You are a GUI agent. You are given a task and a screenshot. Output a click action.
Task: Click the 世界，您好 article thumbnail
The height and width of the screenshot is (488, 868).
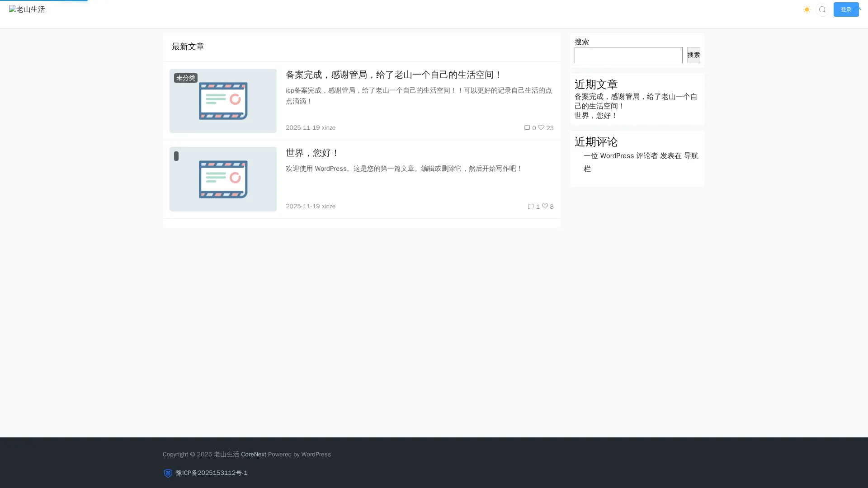coord(223,179)
